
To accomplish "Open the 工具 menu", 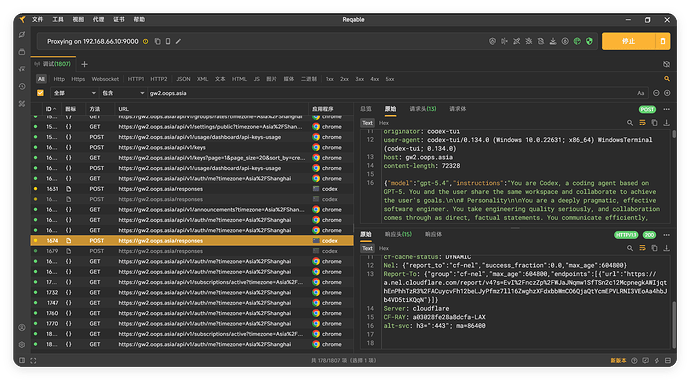I will coord(58,19).
